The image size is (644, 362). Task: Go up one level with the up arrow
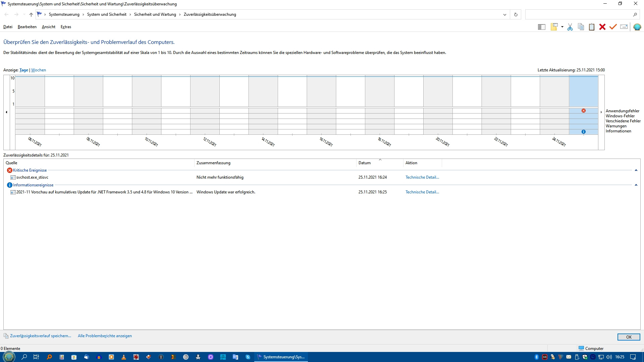[31, 14]
